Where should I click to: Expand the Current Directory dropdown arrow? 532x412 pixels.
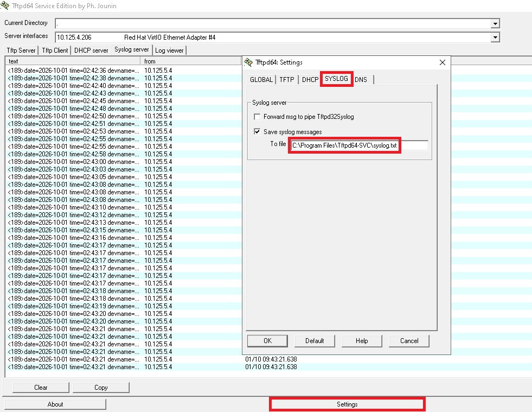tap(495, 23)
